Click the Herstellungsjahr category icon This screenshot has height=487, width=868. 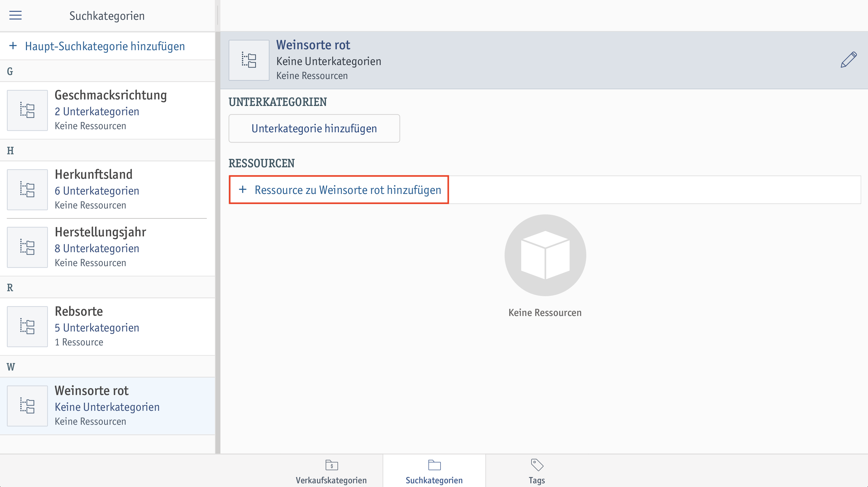(x=27, y=247)
